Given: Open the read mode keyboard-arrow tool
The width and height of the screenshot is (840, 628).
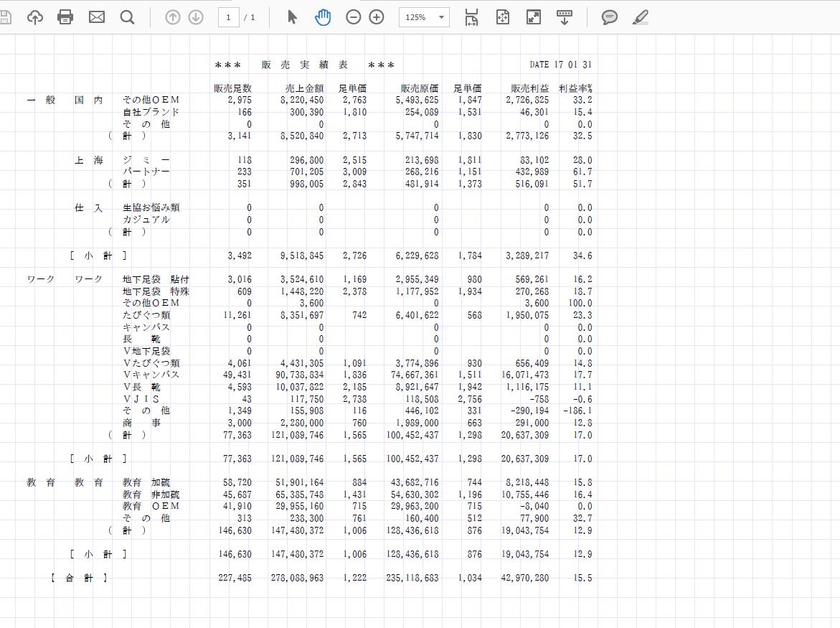Looking at the screenshot, I should coord(565,17).
